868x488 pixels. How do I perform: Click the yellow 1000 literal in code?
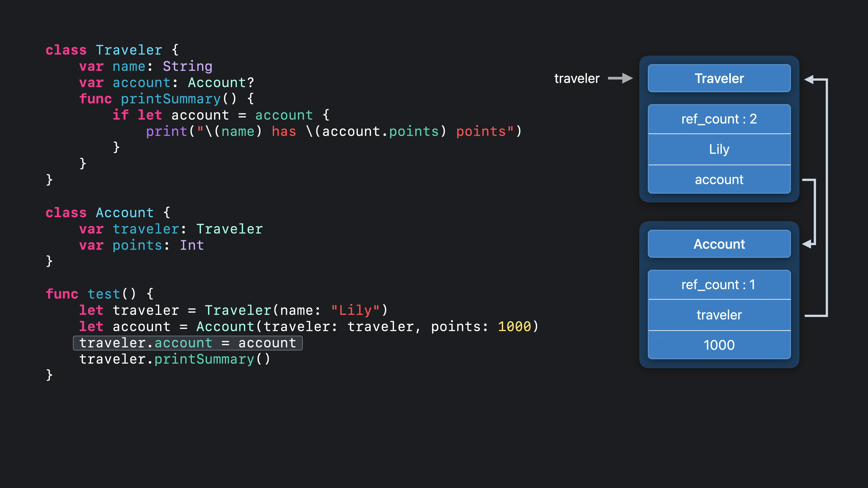click(514, 327)
